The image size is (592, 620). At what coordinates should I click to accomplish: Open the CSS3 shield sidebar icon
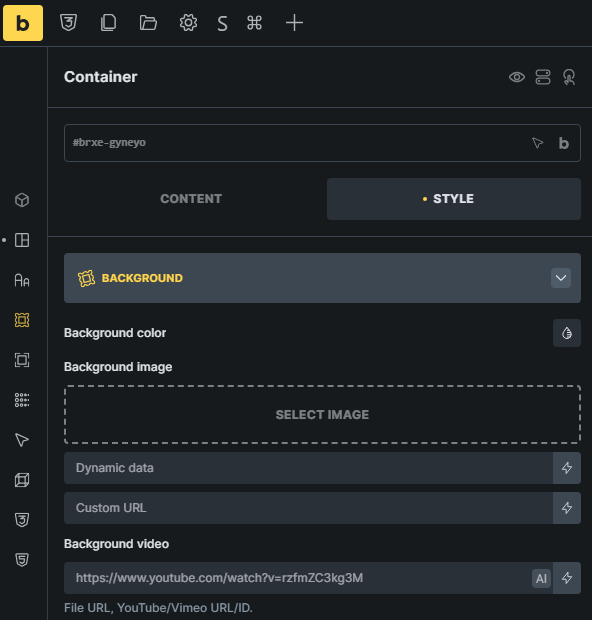click(x=22, y=520)
